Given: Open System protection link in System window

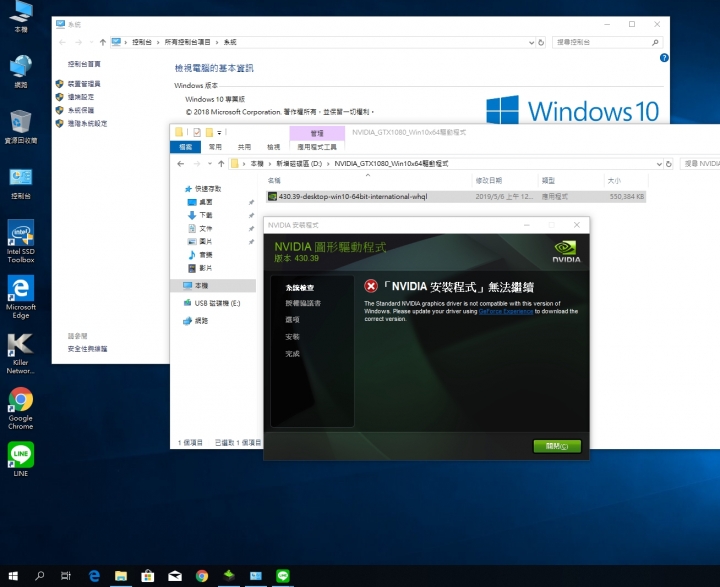Looking at the screenshot, I should (81, 110).
